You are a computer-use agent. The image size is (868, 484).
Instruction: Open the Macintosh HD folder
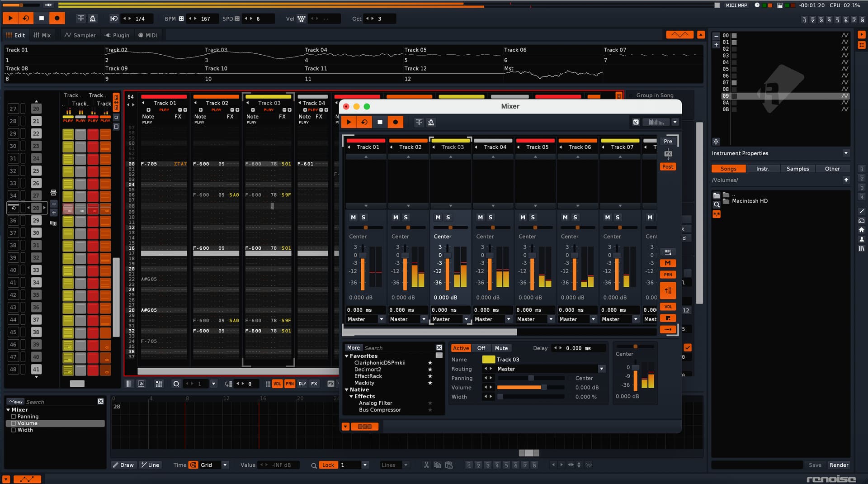pyautogui.click(x=750, y=201)
